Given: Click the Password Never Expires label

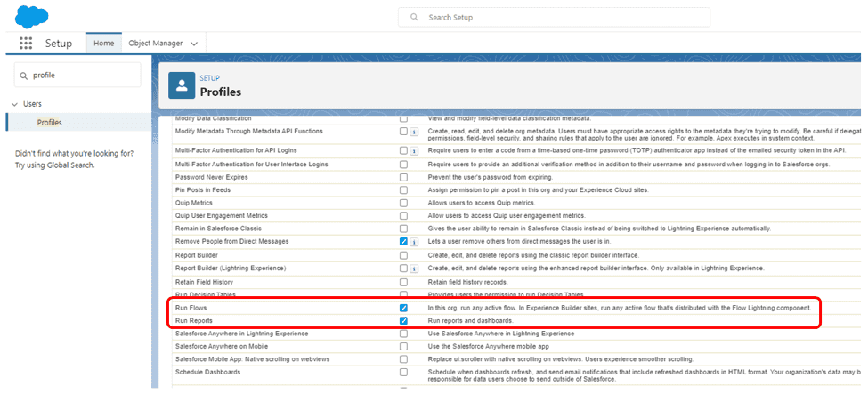Looking at the screenshot, I should pyautogui.click(x=212, y=177).
